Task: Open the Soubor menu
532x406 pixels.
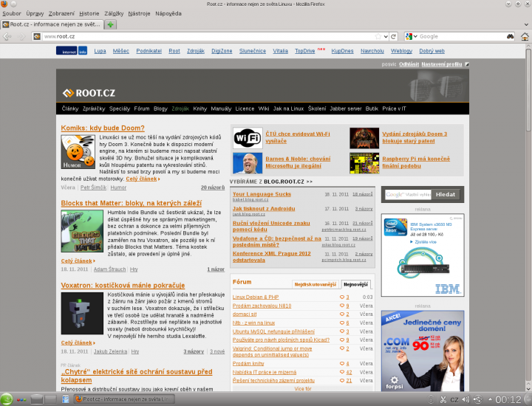Action: pyautogui.click(x=12, y=13)
